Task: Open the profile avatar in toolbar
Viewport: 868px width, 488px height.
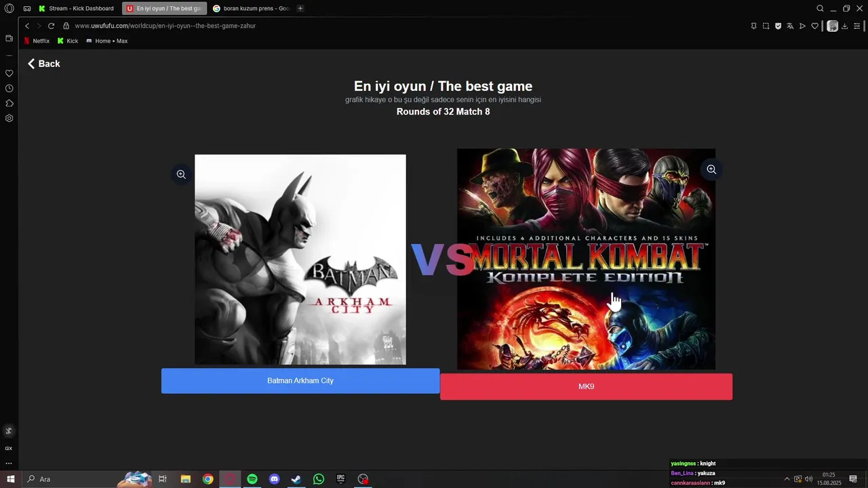Action: tap(832, 26)
